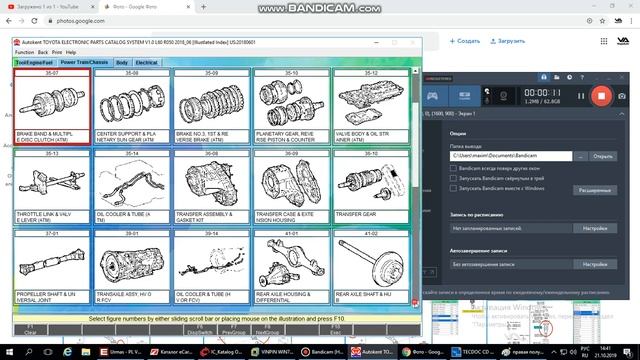Select the Transfer Case & Extension Housing figure
The height and width of the screenshot is (360, 640).
[291, 187]
